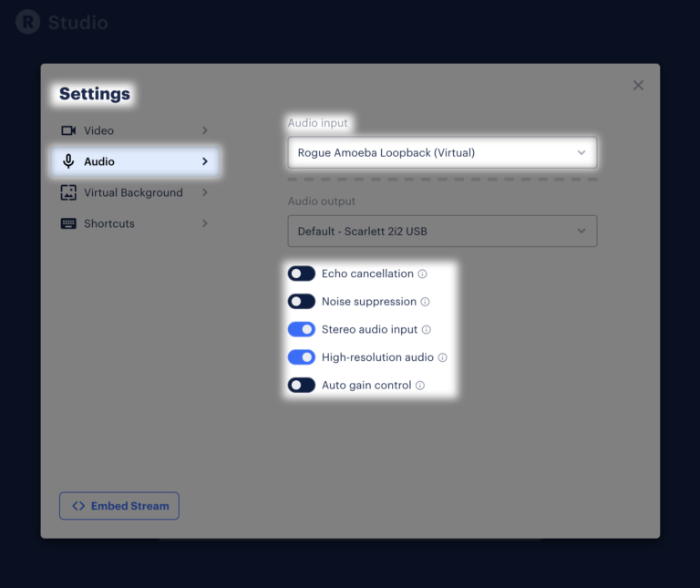700x588 pixels.
Task: Expand the Audio output dropdown
Action: coord(442,232)
